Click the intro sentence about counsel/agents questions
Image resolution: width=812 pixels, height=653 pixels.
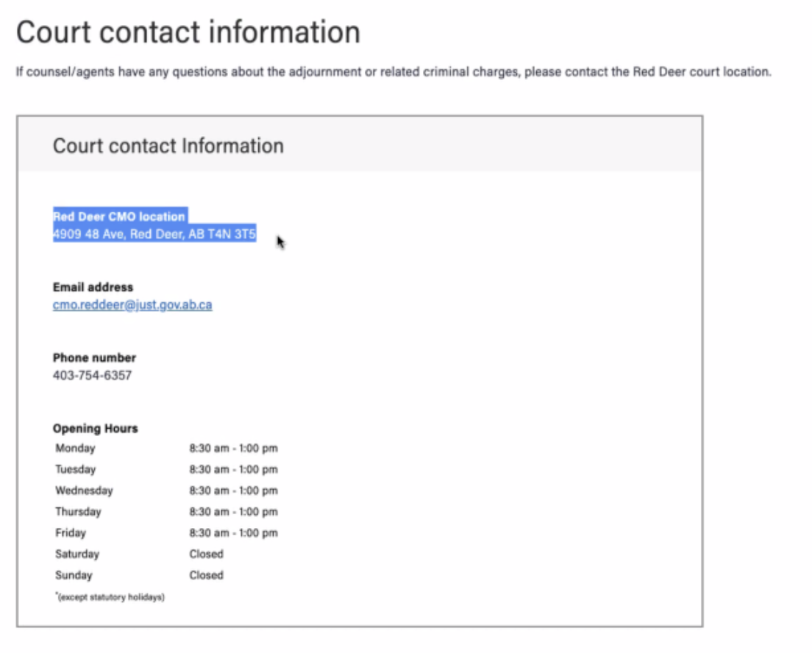393,74
